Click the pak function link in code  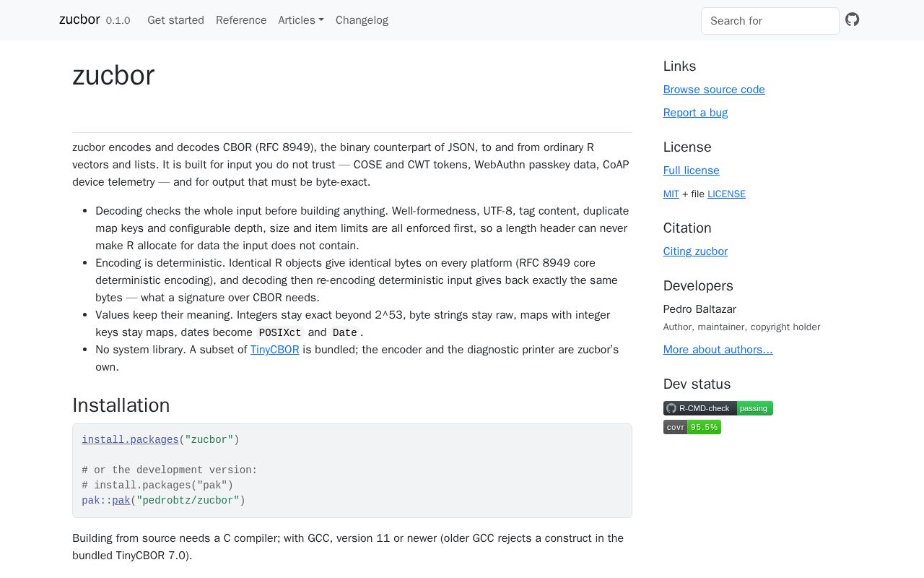pos(121,501)
